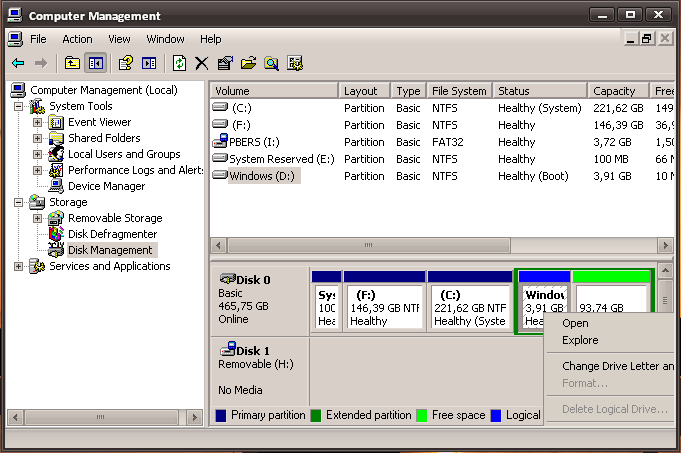Click the Device Manager icon in tree
This screenshot has width=681, height=453.
[56, 186]
